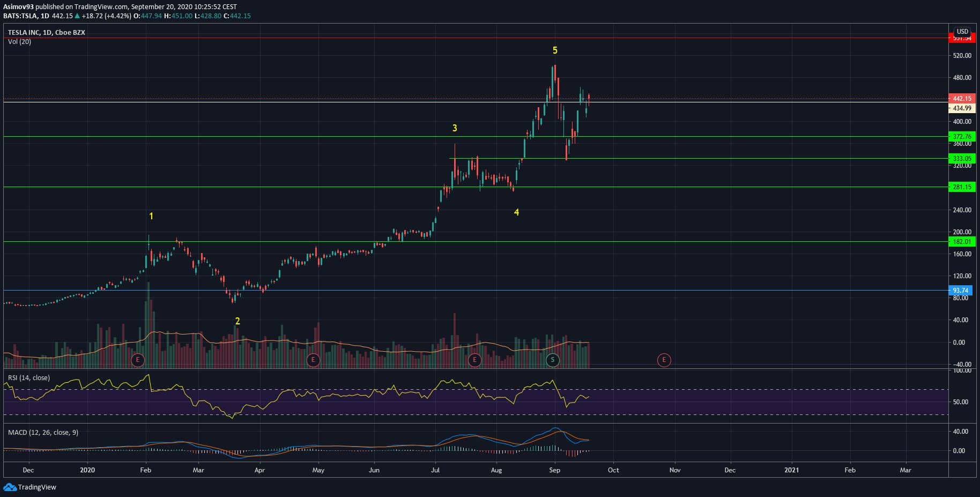Click the 2021 label on time axis
Viewport: 980px width, 497px height.
click(x=791, y=470)
